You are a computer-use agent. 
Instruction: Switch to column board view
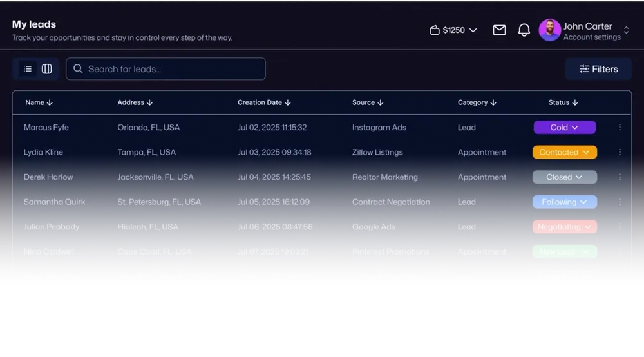(47, 69)
